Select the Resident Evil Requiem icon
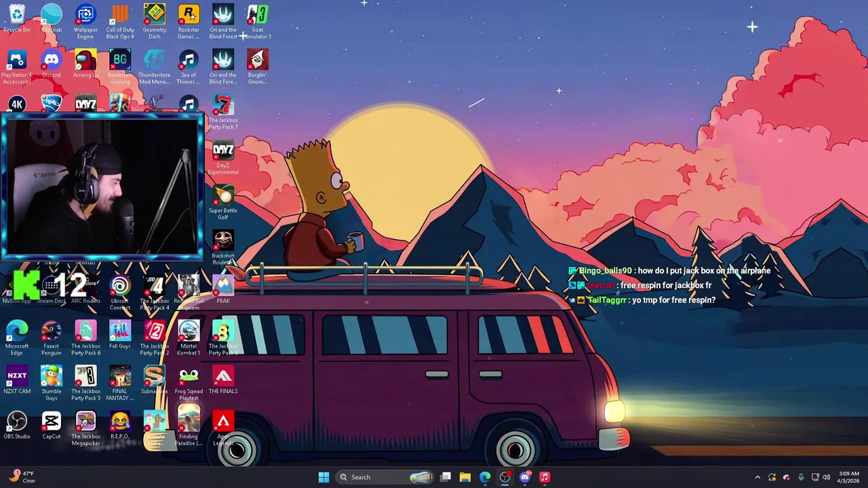The image size is (868, 488). [x=189, y=293]
